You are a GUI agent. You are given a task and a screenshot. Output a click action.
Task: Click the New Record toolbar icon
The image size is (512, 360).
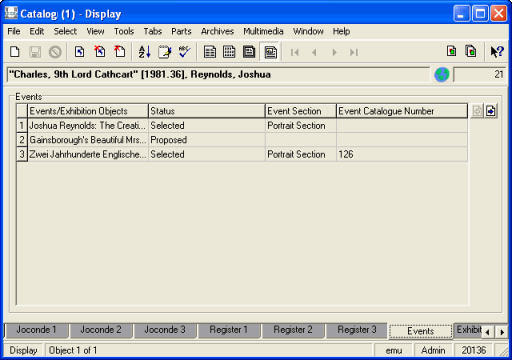[x=15, y=52]
